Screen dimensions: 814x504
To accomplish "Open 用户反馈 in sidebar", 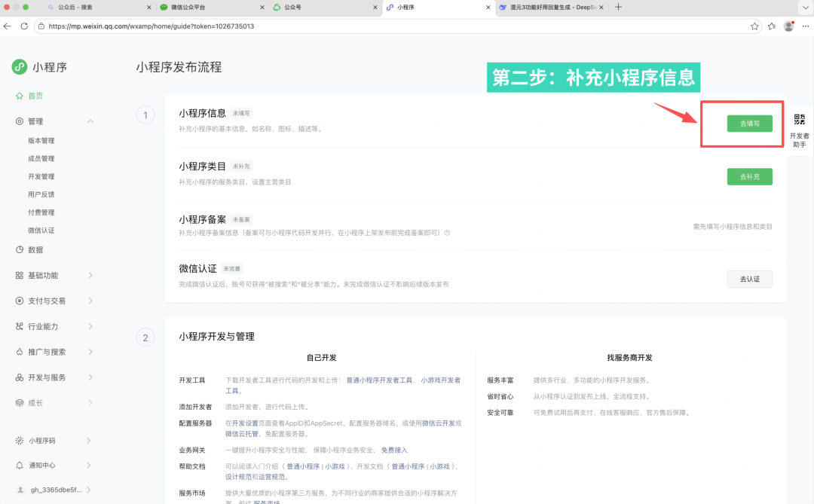I will point(41,194).
